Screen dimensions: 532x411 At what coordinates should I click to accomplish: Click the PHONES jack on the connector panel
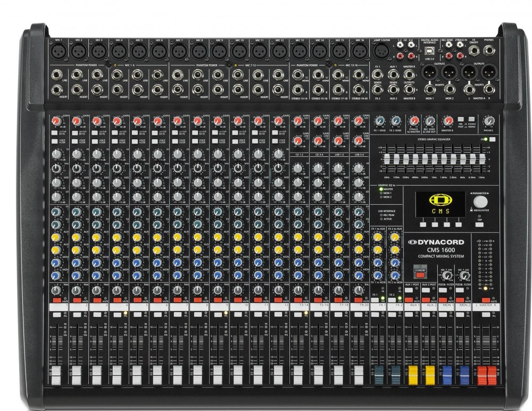(488, 51)
